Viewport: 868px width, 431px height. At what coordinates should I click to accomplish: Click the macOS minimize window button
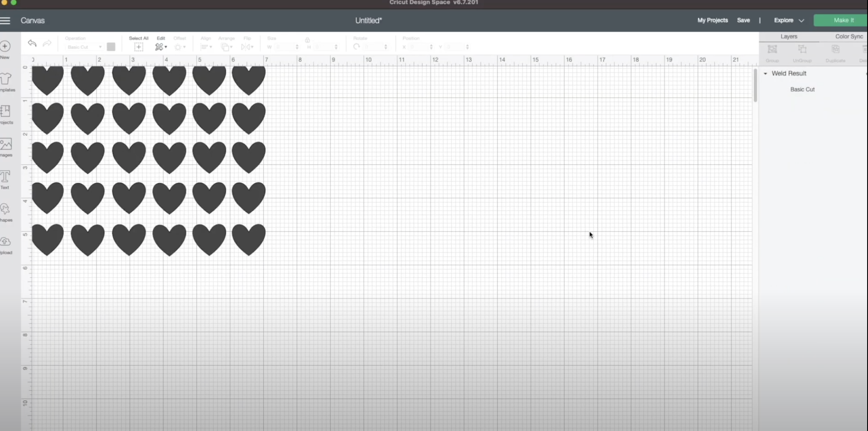tap(4, 3)
